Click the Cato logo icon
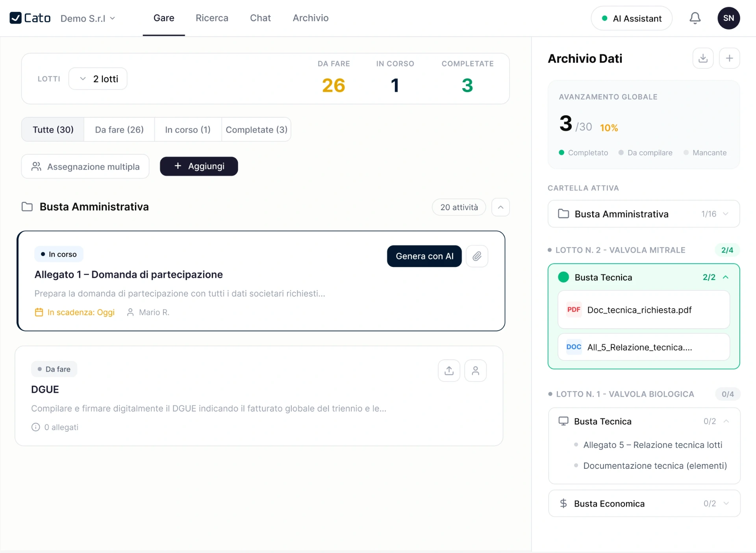 (x=16, y=18)
